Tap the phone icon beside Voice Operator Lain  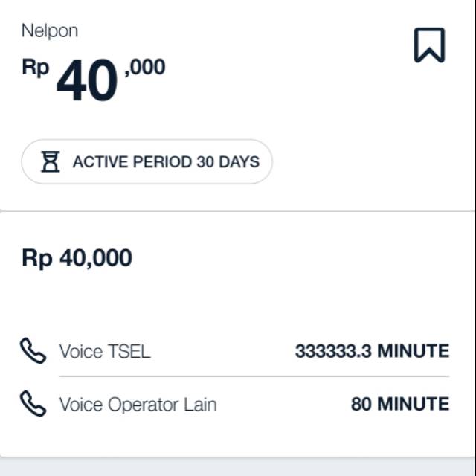pos(33,405)
